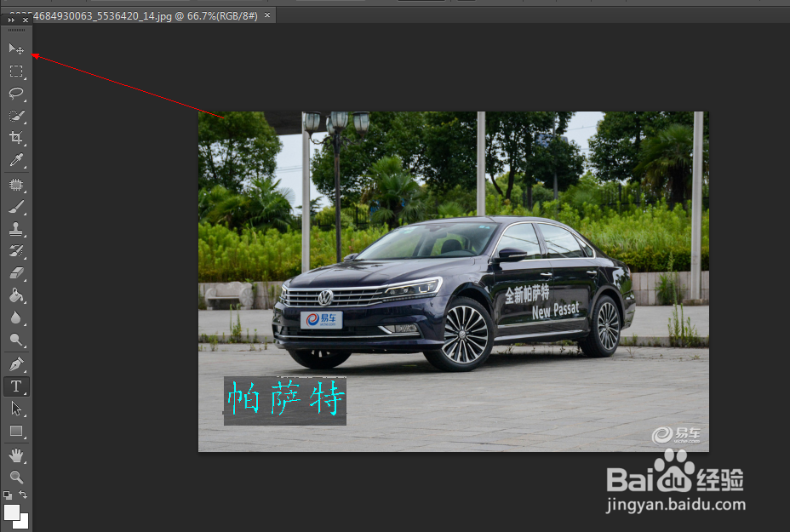790x532 pixels.
Task: Select the Clone Stamp tool
Action: click(x=16, y=229)
